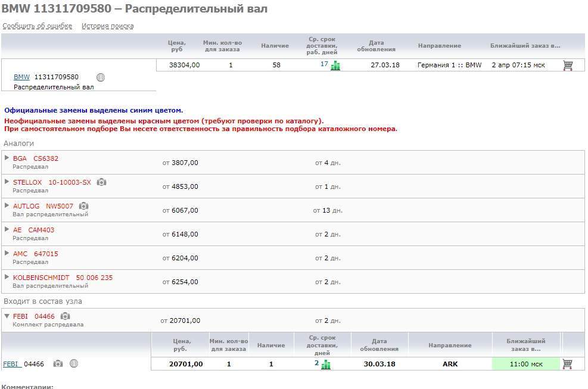Click delivery term 2 in FEBI offer

coord(317,363)
